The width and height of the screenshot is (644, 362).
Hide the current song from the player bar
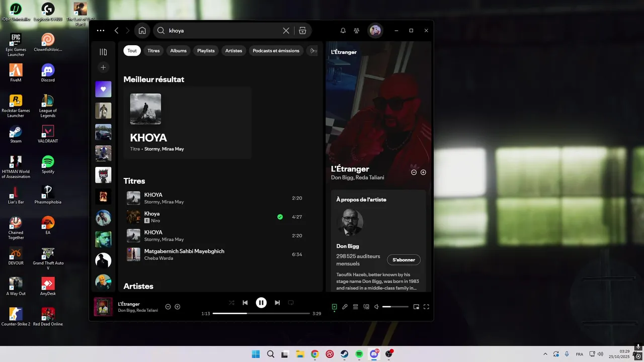(x=168, y=307)
